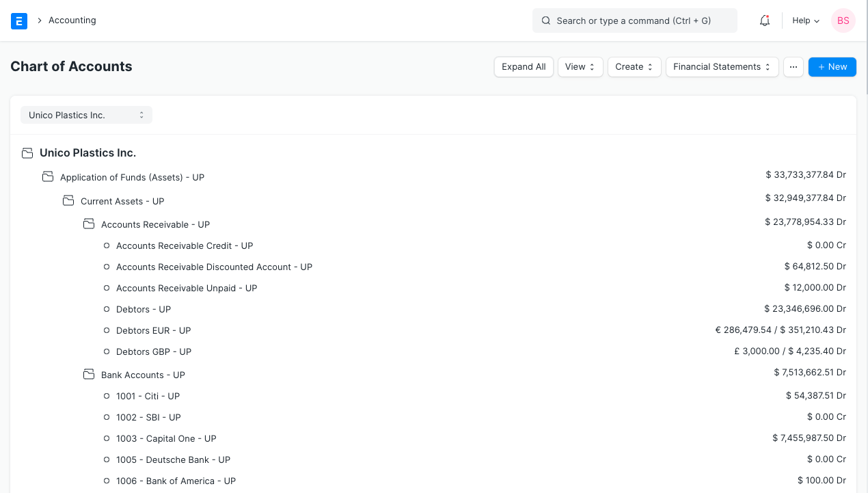Select the Accounts Receivable Unpaid - UP account
The image size is (868, 493).
click(x=187, y=288)
